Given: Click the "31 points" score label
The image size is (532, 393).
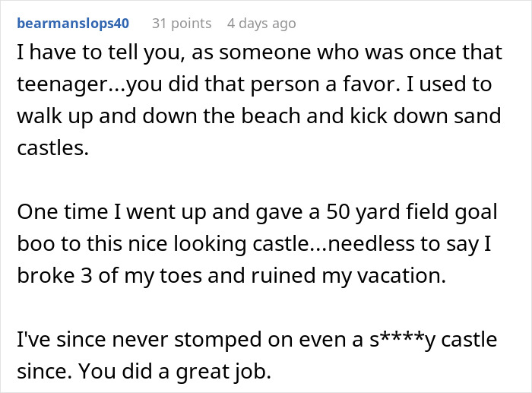Looking at the screenshot, I should [x=182, y=24].
